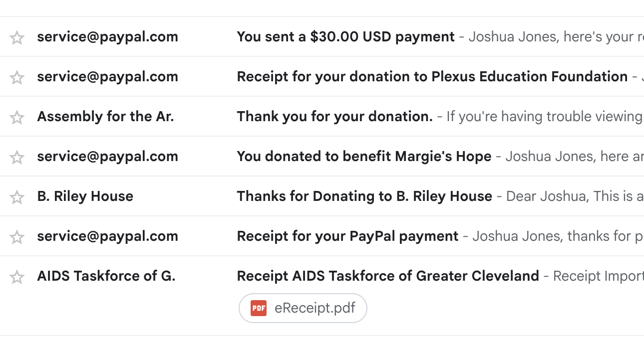
Task: Open 'Thank you for your donation.' email
Action: (x=334, y=117)
